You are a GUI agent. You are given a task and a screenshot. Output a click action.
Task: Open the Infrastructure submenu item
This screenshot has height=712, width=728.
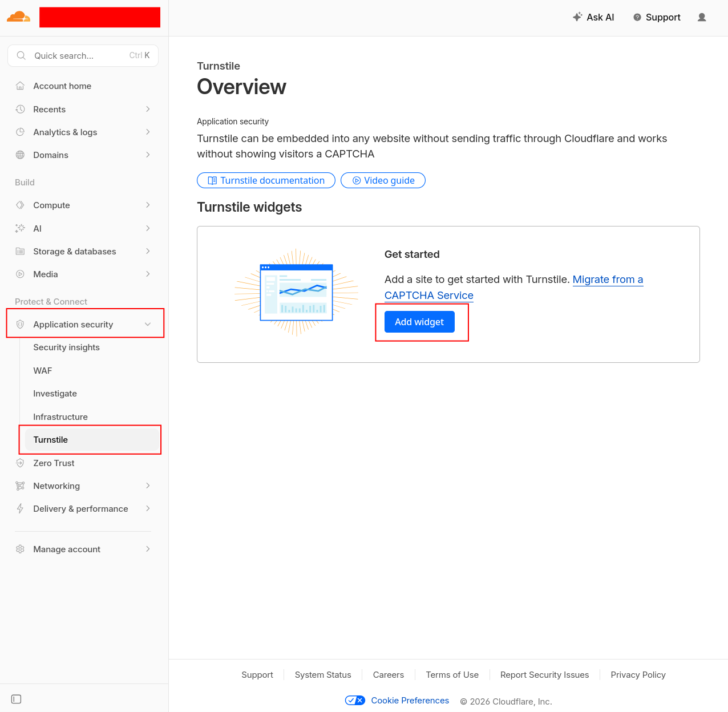pyautogui.click(x=60, y=416)
